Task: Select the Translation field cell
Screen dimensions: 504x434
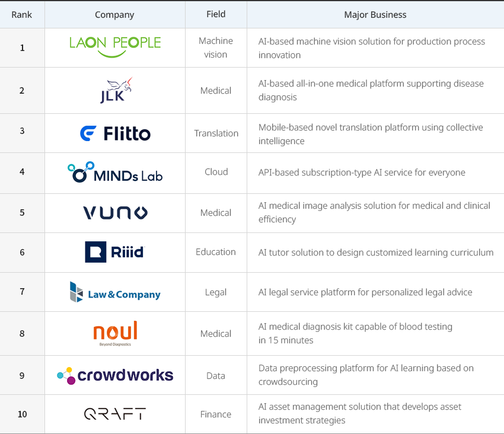Action: [216, 133]
